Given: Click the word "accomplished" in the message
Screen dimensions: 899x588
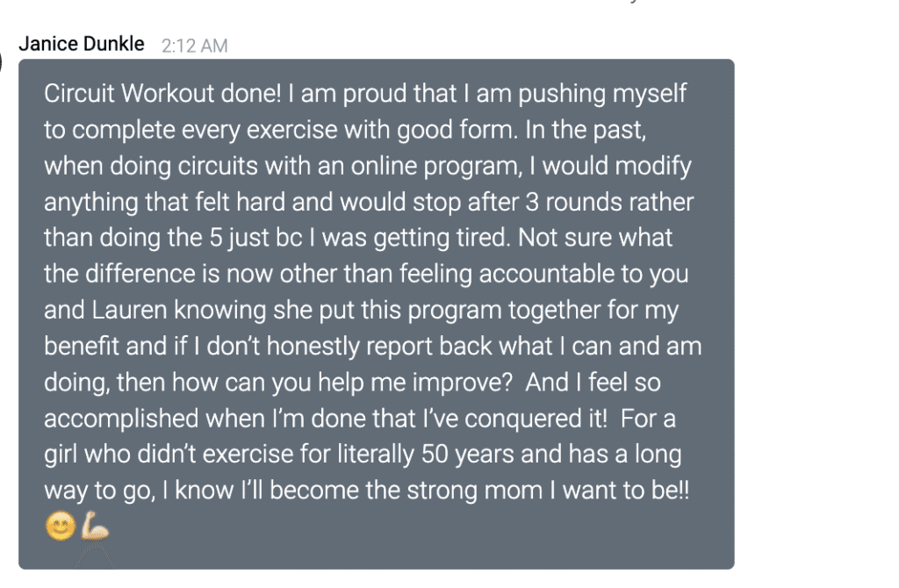Looking at the screenshot, I should coord(121,419).
